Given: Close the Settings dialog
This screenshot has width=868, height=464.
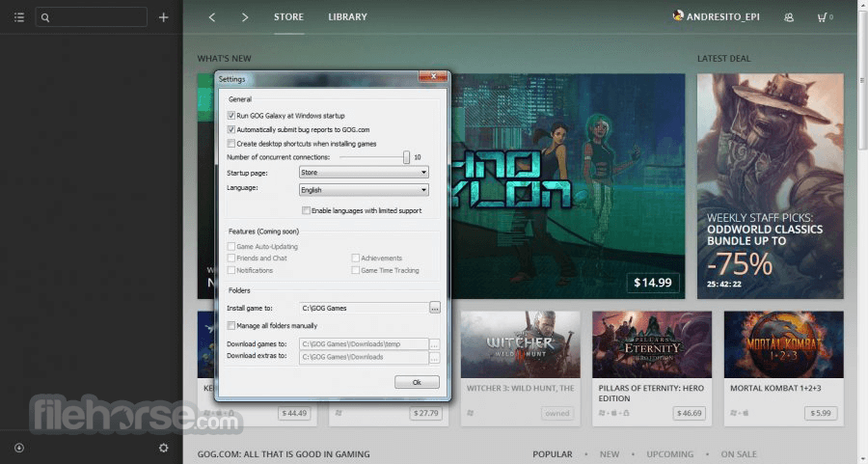Looking at the screenshot, I should (433, 76).
